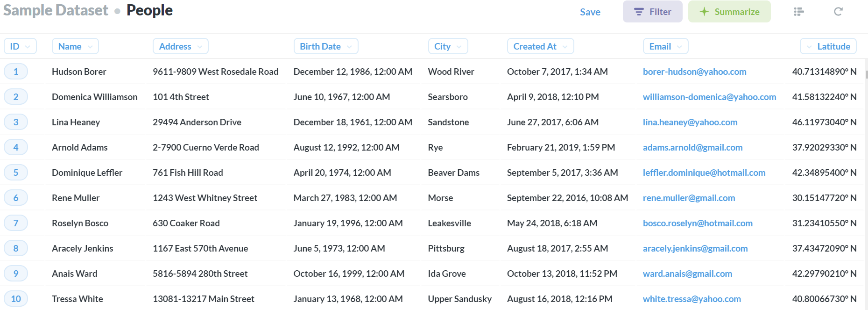This screenshot has width=868, height=310.
Task: Open ID badge 5 record
Action: point(16,173)
